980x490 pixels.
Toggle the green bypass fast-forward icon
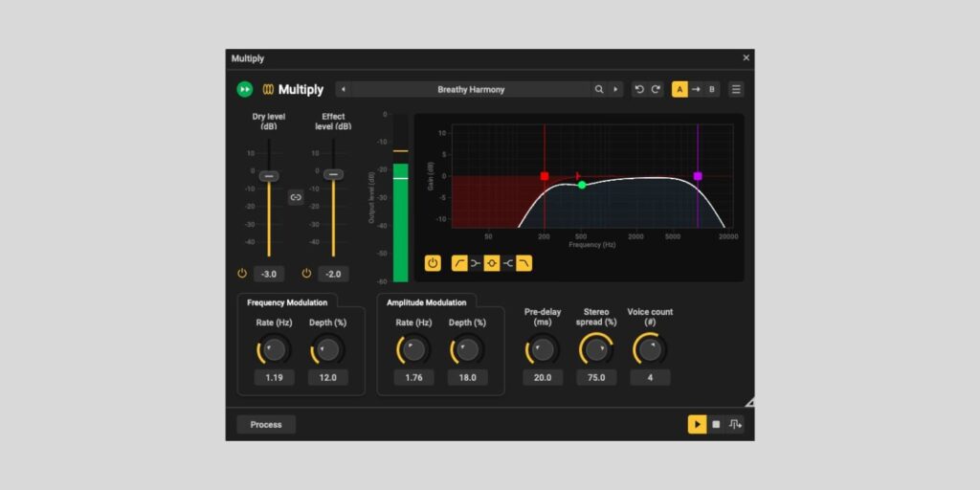(244, 89)
